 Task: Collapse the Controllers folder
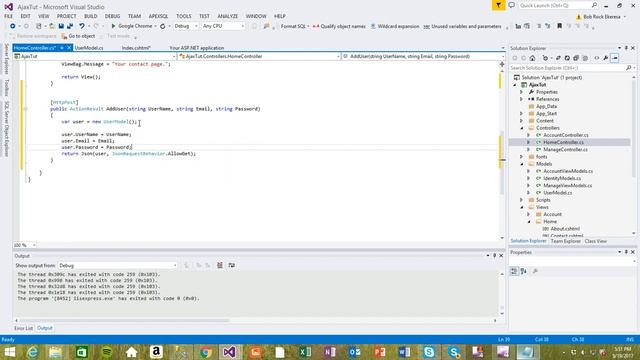click(x=522, y=128)
